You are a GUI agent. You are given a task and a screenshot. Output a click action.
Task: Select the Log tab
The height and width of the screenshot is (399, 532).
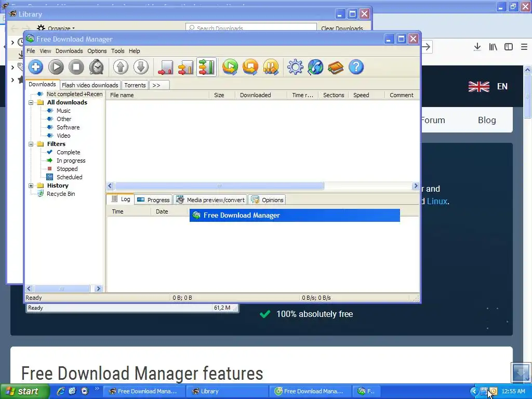point(121,199)
